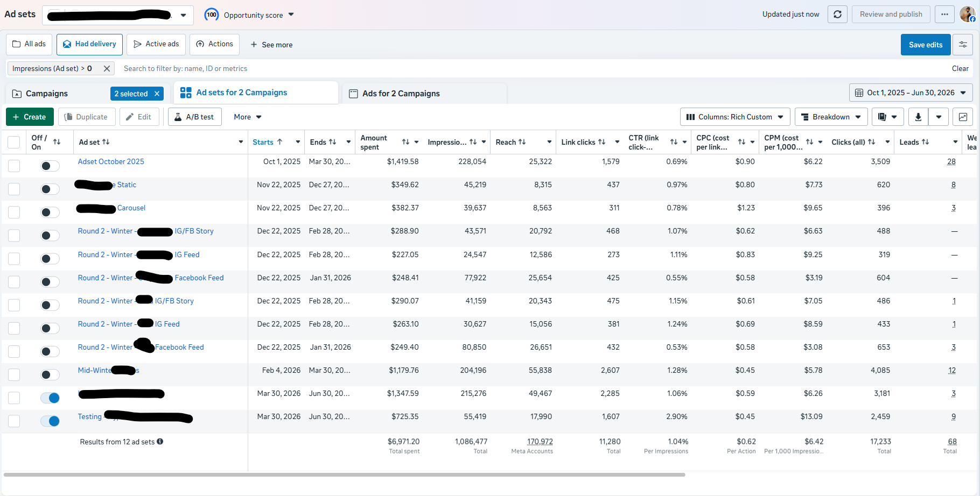Remove the Impressions filter with X

click(107, 68)
